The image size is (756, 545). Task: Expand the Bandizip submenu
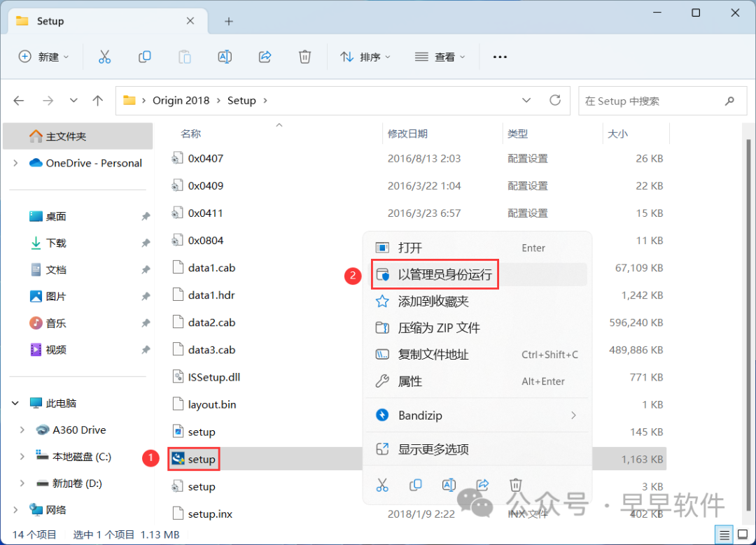(573, 416)
